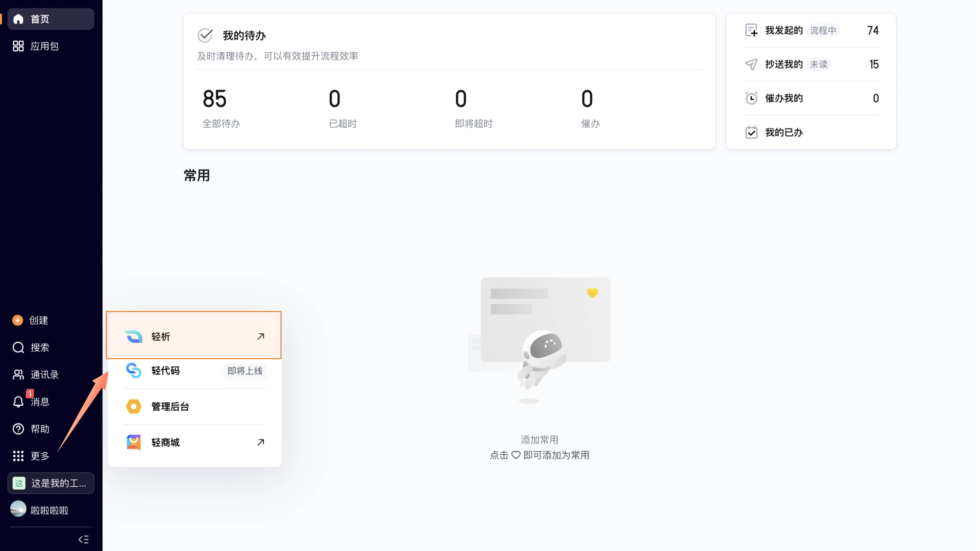Open the 通讯录 contacts icon
This screenshot has width=980, height=551.
18,375
